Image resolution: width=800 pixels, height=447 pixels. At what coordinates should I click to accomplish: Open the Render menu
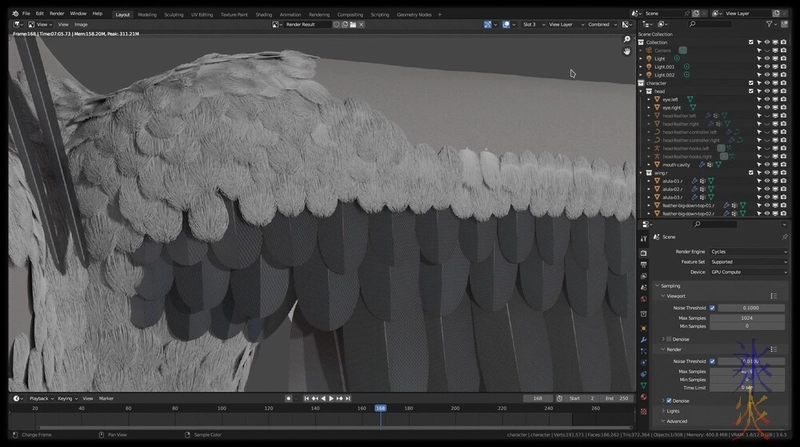pos(57,13)
